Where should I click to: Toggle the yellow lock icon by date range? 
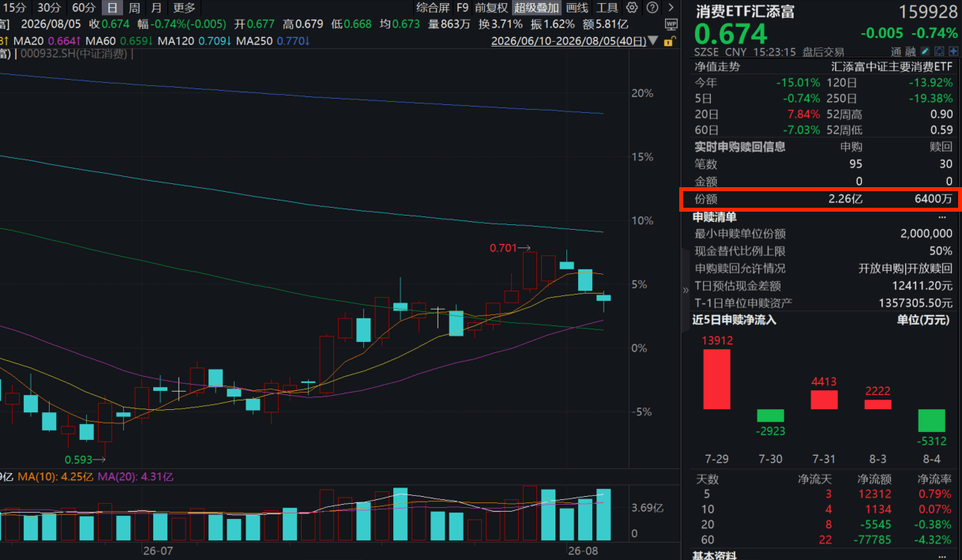pos(670,40)
